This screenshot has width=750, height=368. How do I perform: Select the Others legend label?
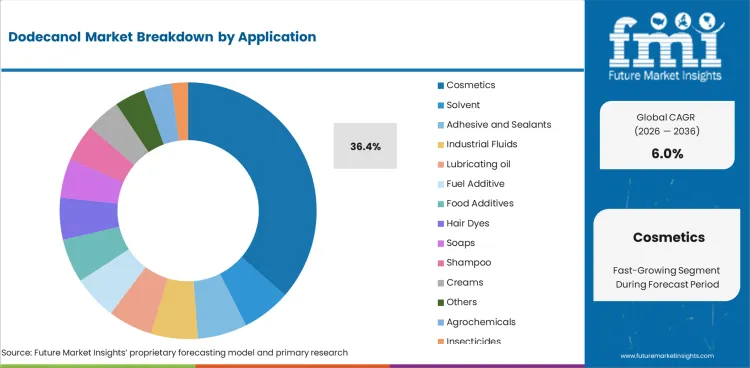tap(462, 302)
